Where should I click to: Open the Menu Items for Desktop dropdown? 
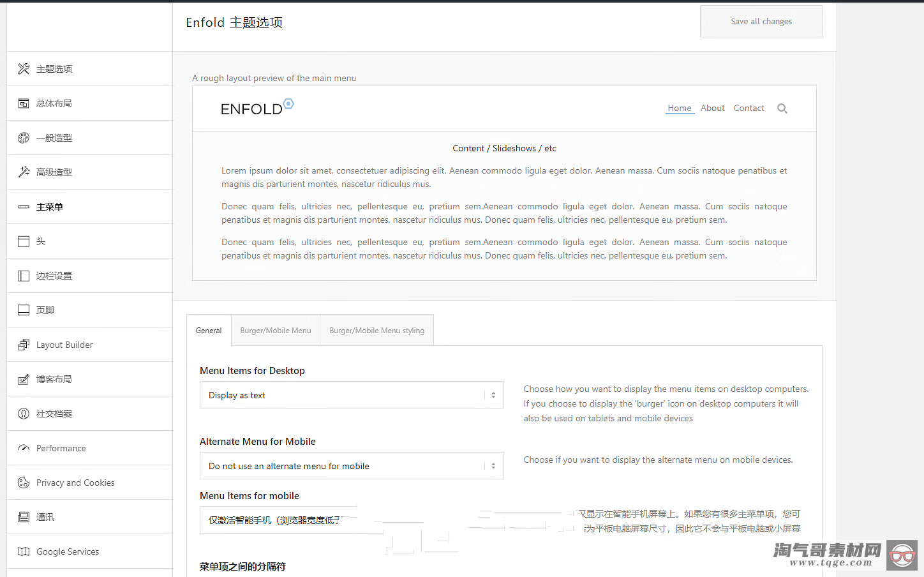tap(352, 395)
